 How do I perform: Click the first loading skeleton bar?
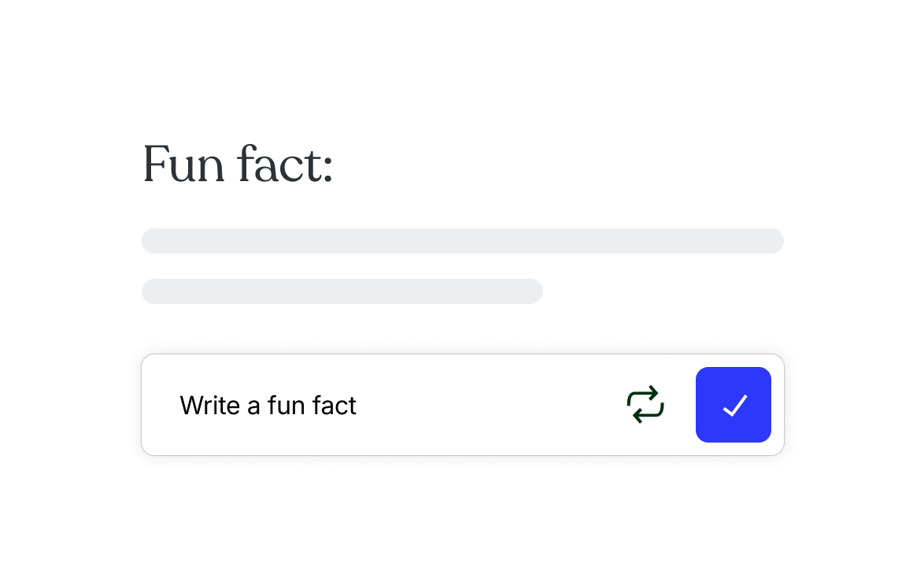tap(462, 241)
